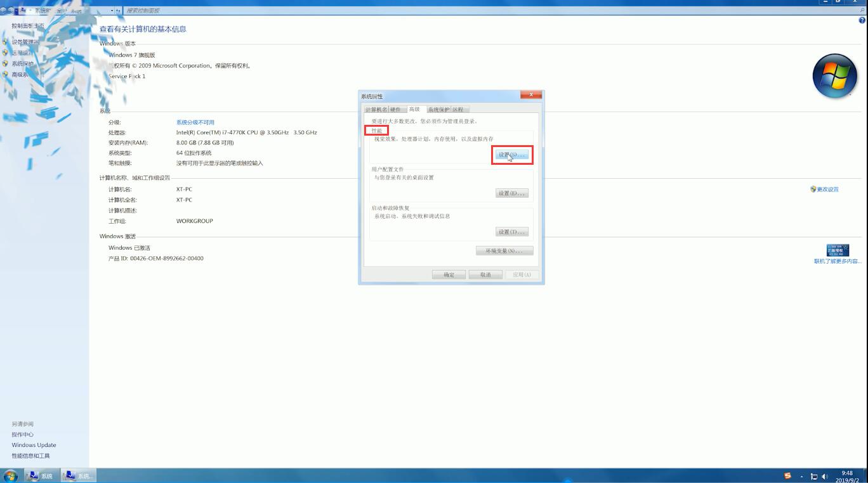Open network tray icon
868x483 pixels.
[814, 477]
